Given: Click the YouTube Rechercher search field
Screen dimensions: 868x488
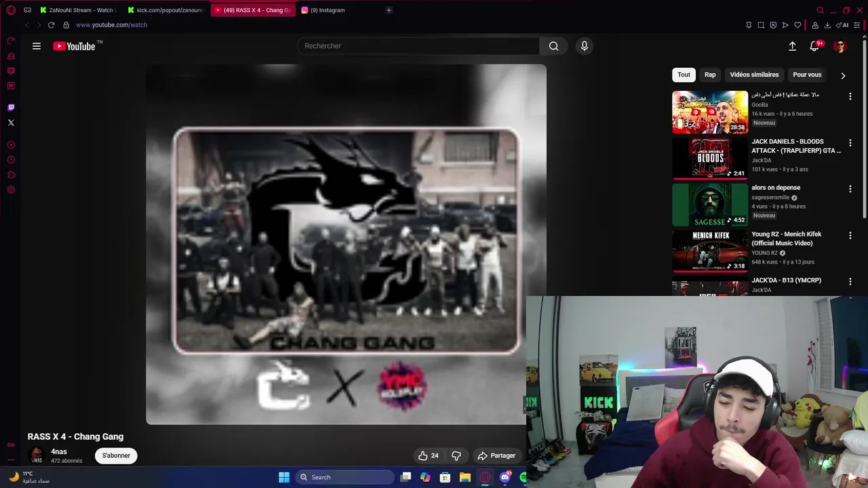Looking at the screenshot, I should point(418,46).
